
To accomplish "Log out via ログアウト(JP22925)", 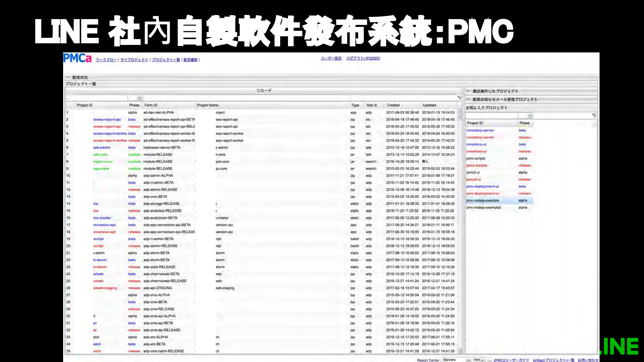I will pos(364,58).
